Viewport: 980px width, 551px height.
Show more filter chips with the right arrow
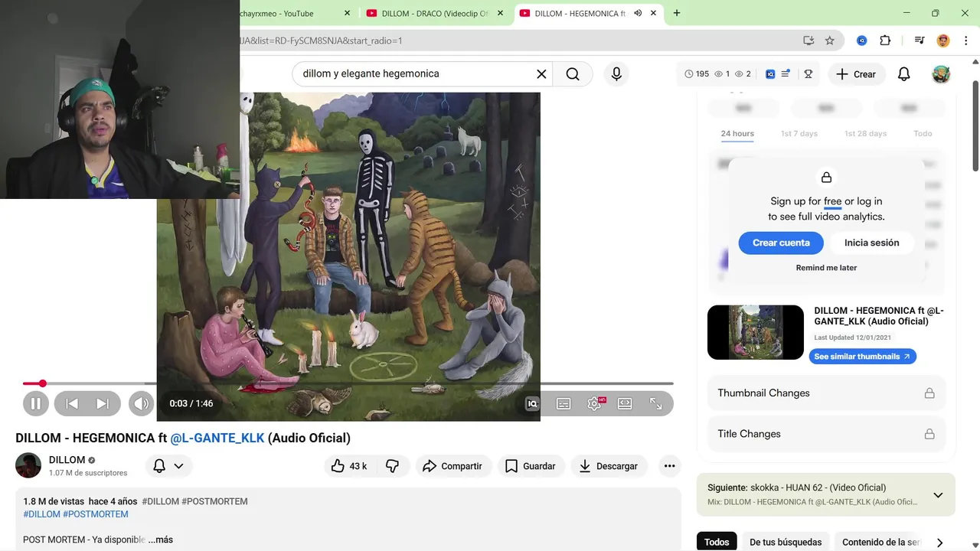pos(940,542)
